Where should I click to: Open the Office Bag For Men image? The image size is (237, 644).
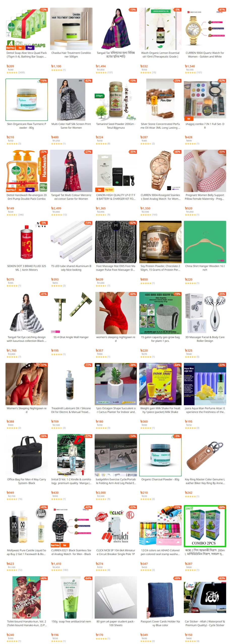pyautogui.click(x=26, y=455)
